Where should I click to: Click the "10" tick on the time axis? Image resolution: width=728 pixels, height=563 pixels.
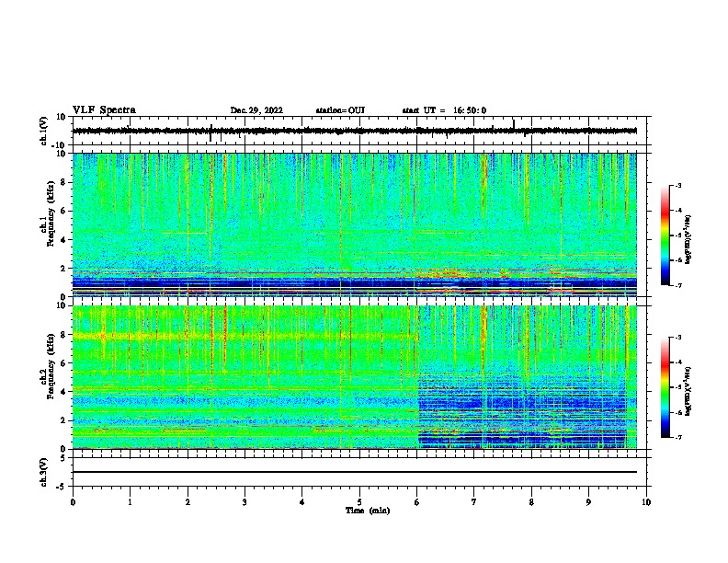[x=646, y=502]
